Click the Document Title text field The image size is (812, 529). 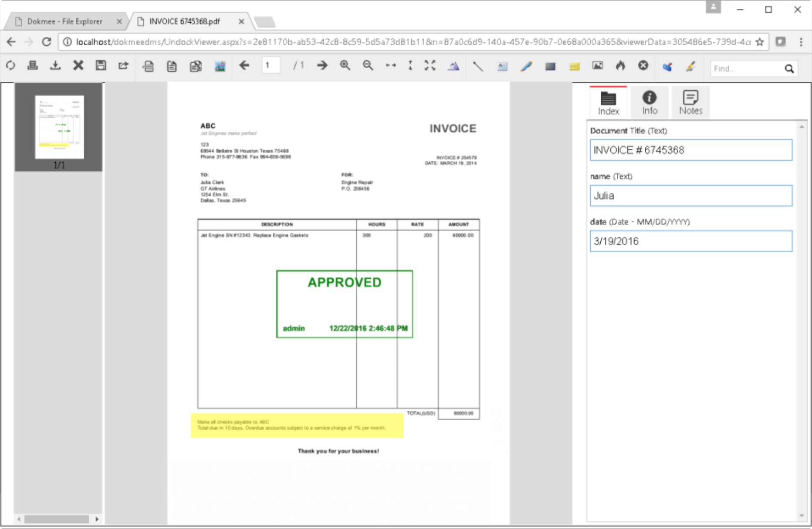[690, 150]
